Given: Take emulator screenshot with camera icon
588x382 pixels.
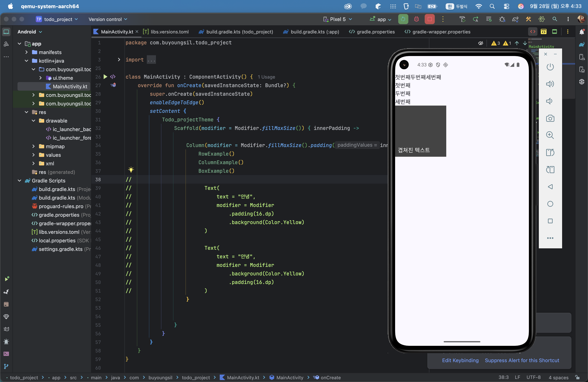Looking at the screenshot, I should tap(550, 118).
